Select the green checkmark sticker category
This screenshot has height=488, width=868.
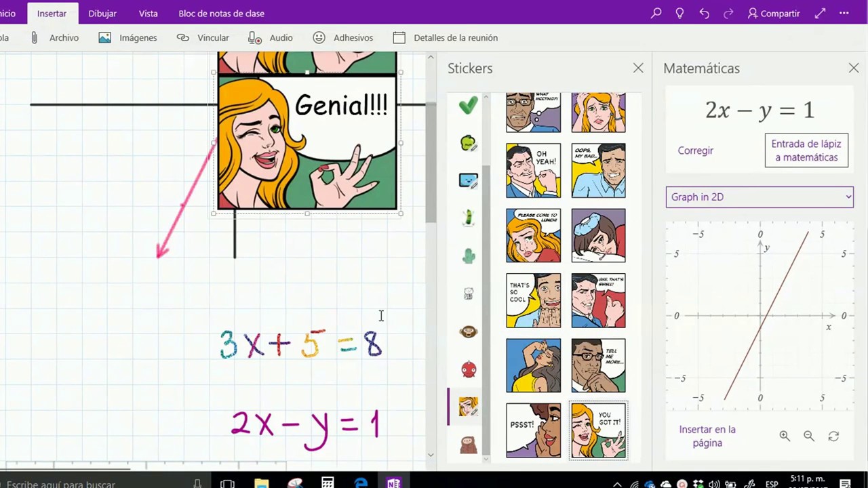click(468, 105)
